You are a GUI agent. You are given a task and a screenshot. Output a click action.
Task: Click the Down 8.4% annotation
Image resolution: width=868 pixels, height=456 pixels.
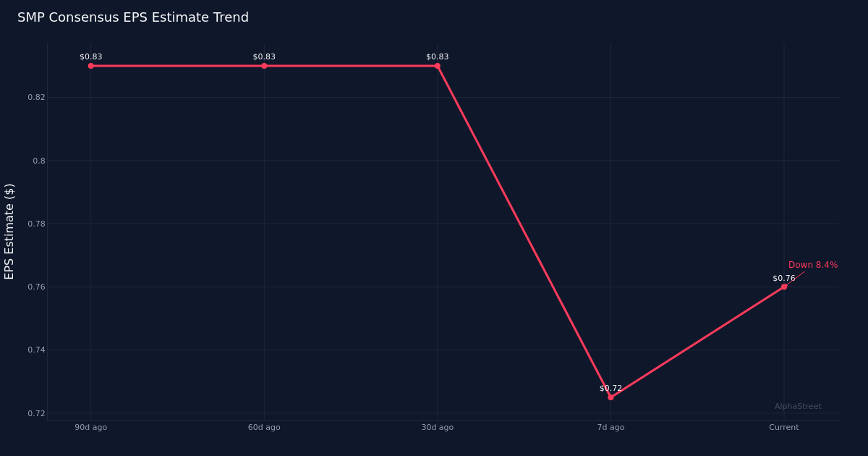coord(813,265)
